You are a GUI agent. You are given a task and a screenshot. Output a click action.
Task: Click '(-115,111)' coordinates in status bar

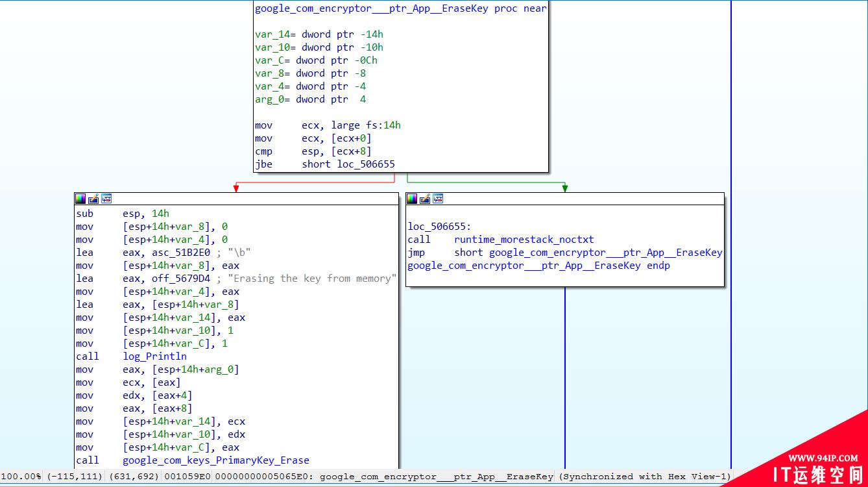pos(74,477)
